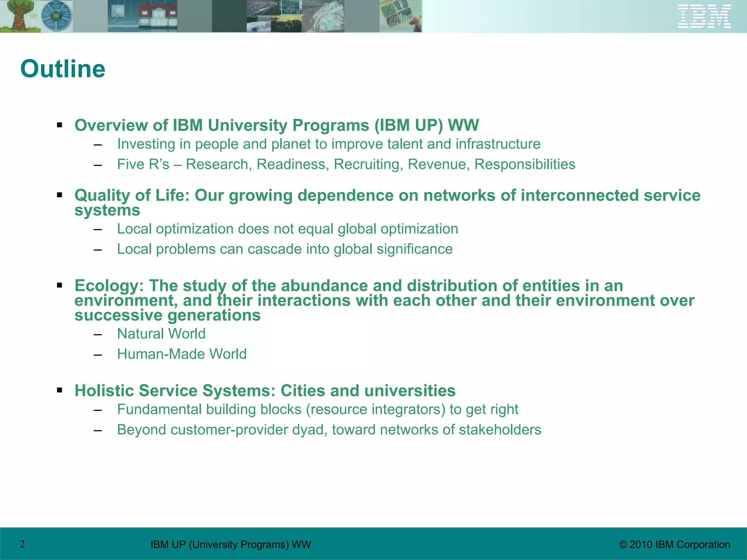The image size is (747, 560).
Task: Click Local optimization sub-bullet text
Action: (x=287, y=229)
